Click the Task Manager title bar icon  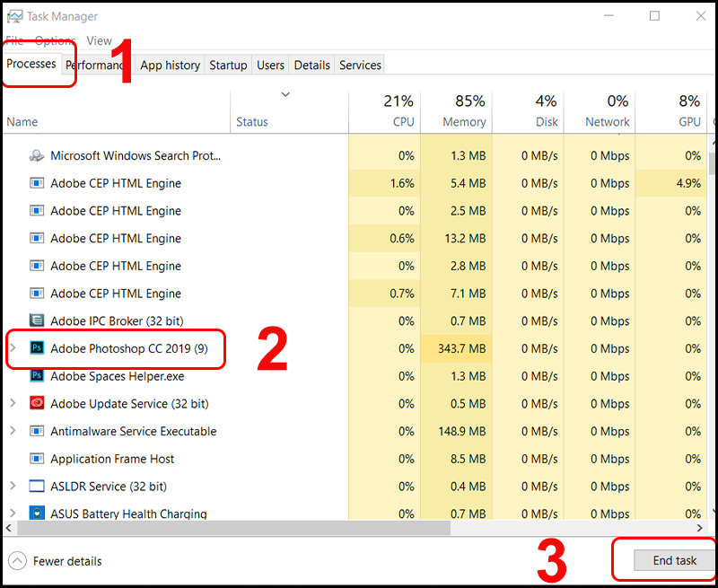[14, 16]
